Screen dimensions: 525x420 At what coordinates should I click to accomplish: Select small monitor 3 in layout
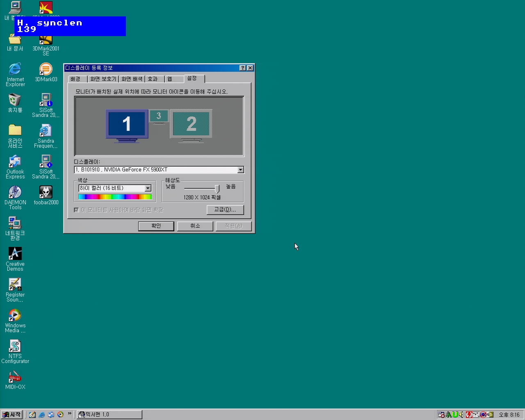pyautogui.click(x=159, y=116)
